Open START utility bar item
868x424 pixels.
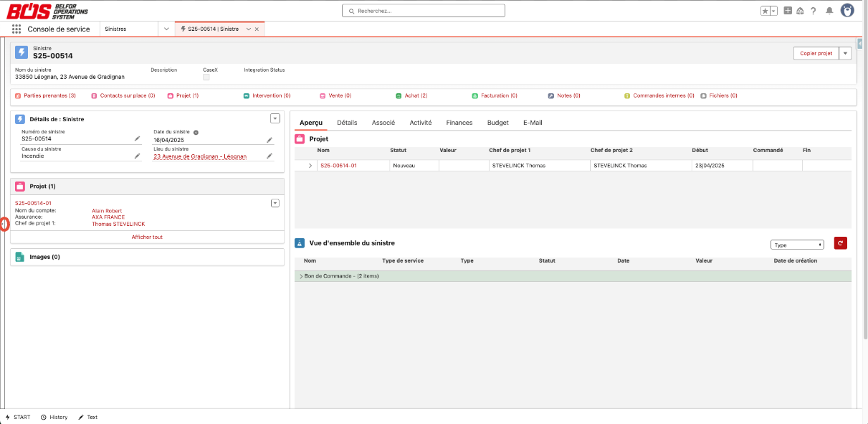pos(18,417)
